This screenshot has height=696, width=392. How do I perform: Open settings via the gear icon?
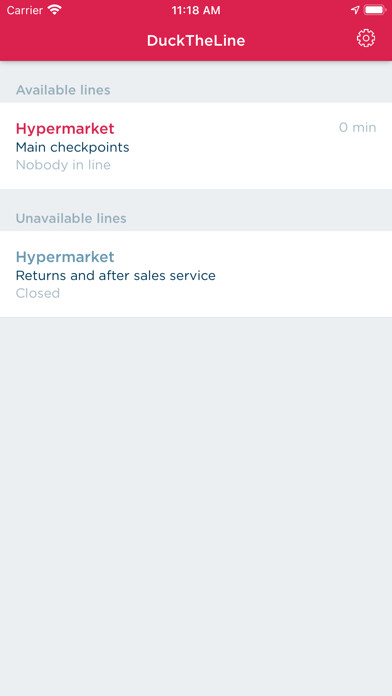[x=366, y=39]
